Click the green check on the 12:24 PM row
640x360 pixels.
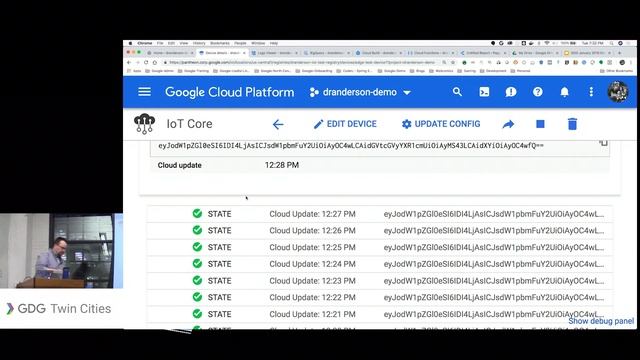(197, 264)
